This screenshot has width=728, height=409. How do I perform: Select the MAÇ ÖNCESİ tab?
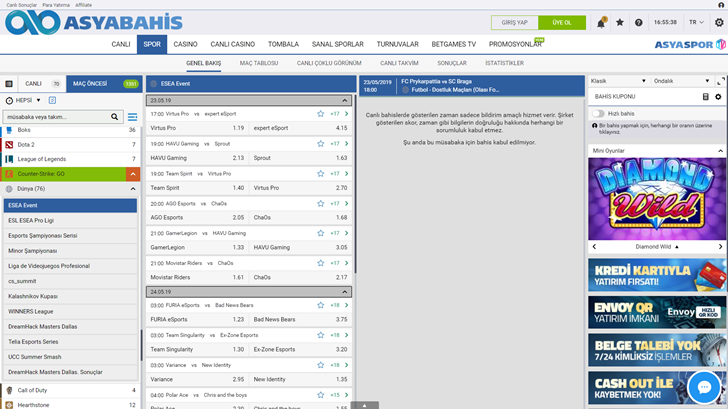[x=104, y=84]
